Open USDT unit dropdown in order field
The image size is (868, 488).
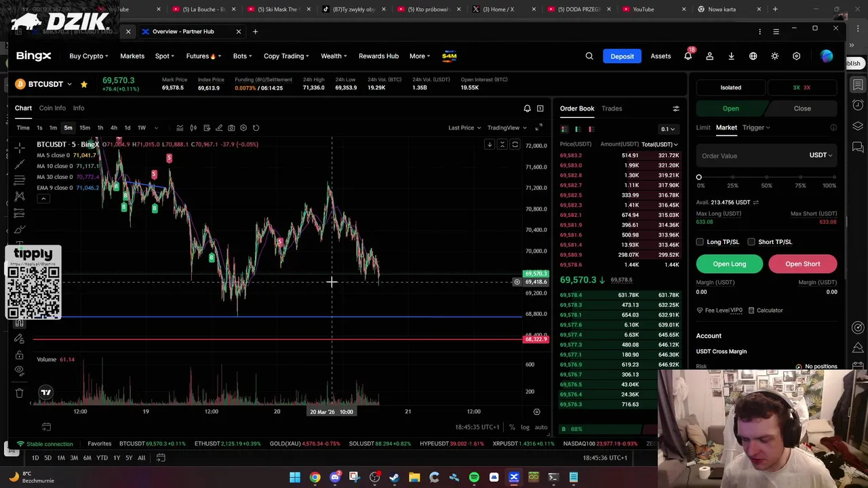(821, 155)
